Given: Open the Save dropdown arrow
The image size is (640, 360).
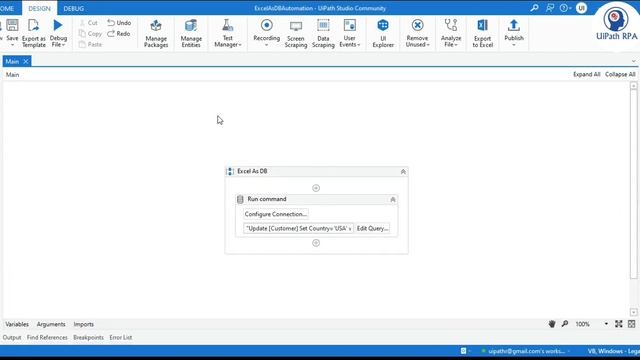Looking at the screenshot, I should (x=12, y=45).
